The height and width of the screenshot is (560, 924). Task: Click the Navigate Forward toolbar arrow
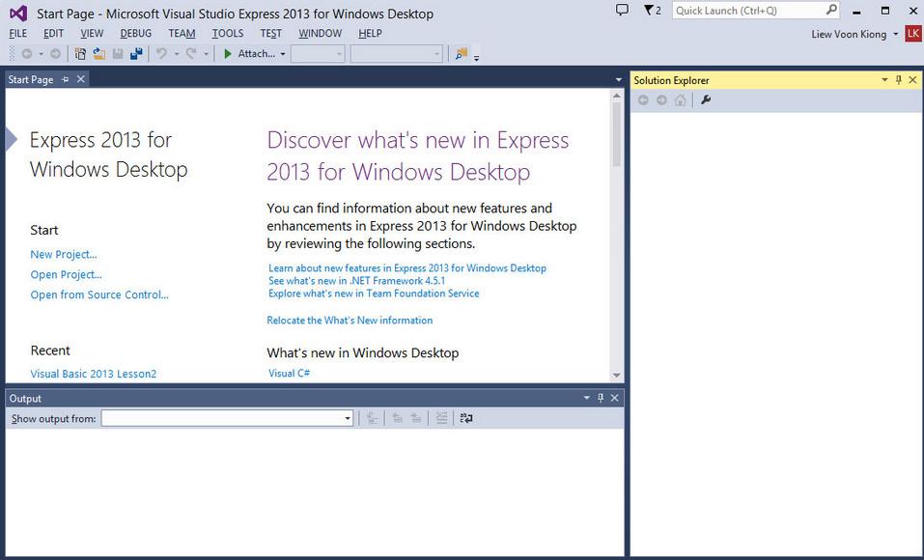(55, 54)
